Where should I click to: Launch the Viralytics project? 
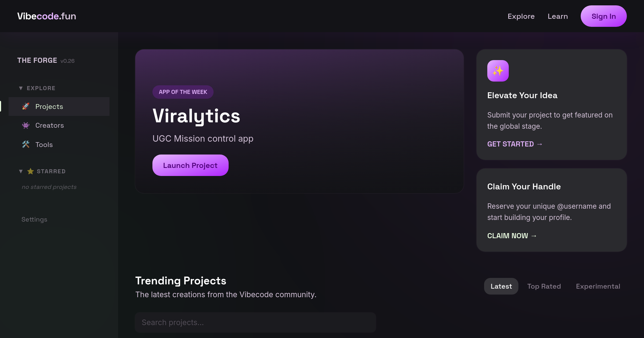pyautogui.click(x=190, y=165)
